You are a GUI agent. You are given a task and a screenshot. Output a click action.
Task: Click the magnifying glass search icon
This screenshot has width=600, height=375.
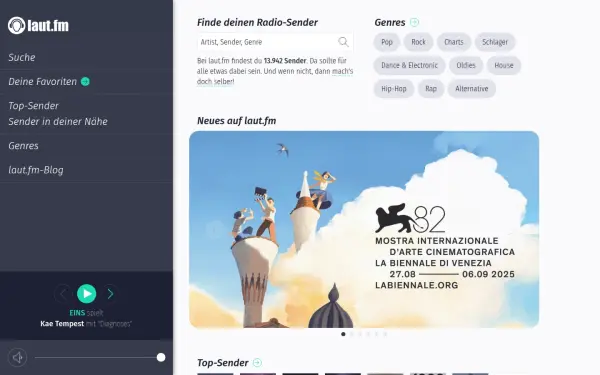point(344,42)
